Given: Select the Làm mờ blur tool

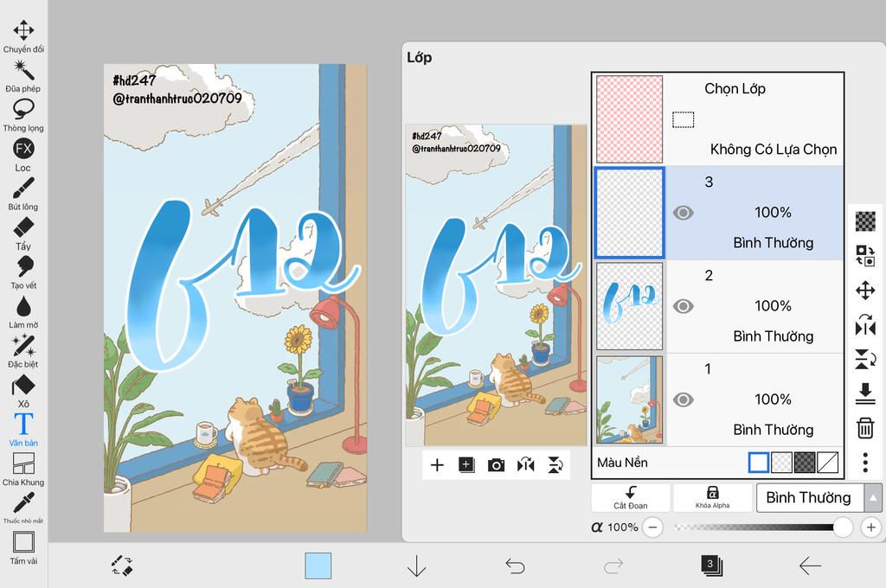Looking at the screenshot, I should click(23, 312).
